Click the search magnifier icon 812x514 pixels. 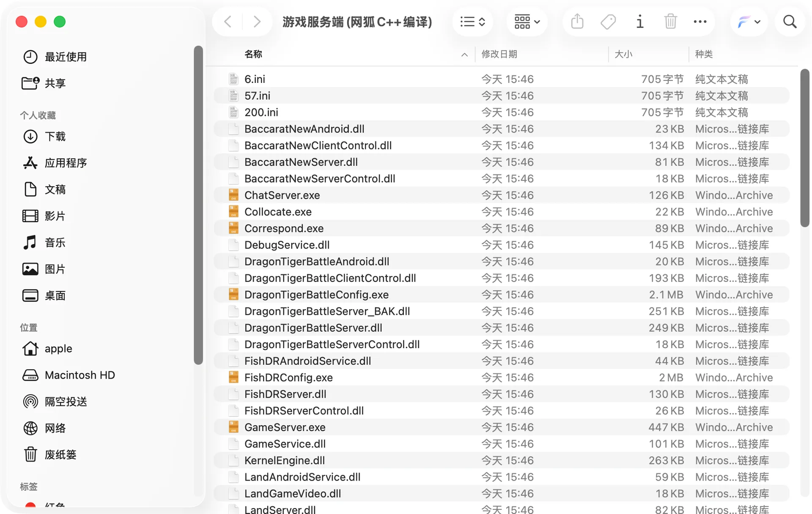click(790, 22)
